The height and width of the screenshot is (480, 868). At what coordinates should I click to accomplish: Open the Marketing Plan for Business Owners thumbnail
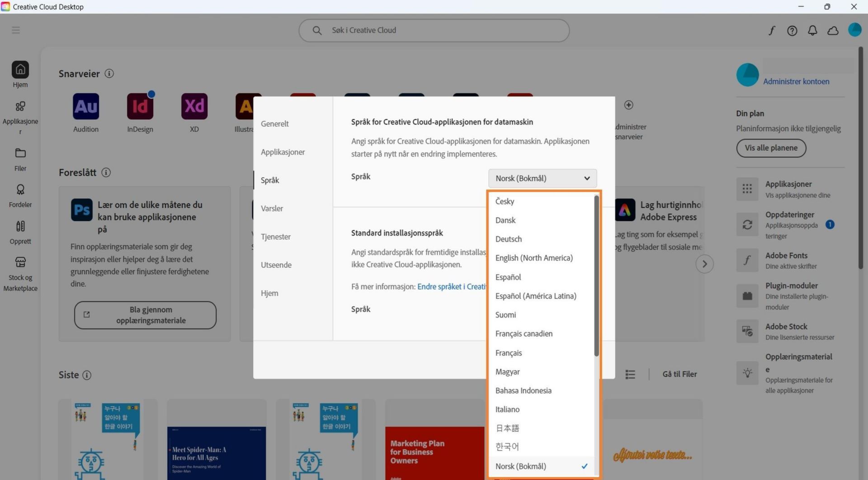click(x=434, y=440)
